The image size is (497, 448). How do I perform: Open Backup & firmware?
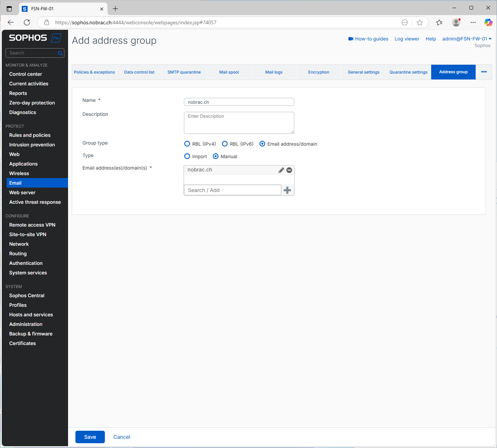tap(31, 334)
